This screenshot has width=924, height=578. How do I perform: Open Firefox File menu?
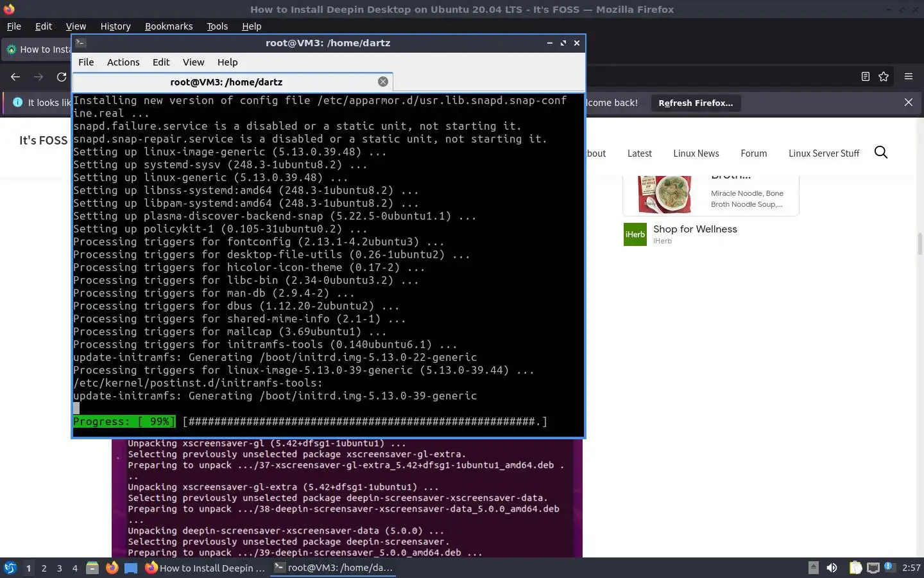coord(13,26)
